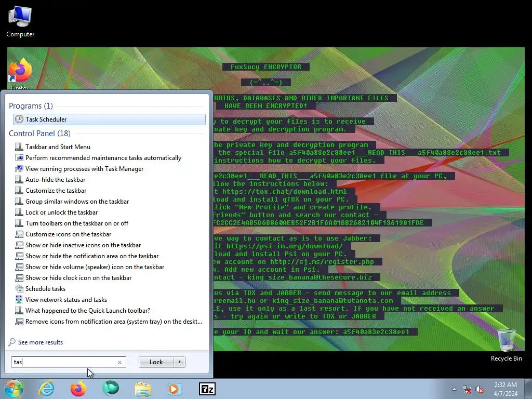Choose Customize the taskbar result

tap(56, 190)
